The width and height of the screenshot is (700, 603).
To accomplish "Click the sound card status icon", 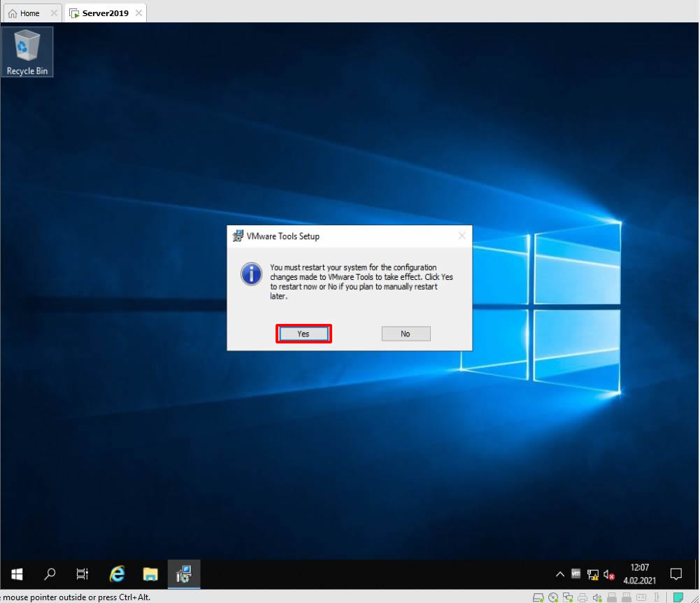I will click(597, 597).
